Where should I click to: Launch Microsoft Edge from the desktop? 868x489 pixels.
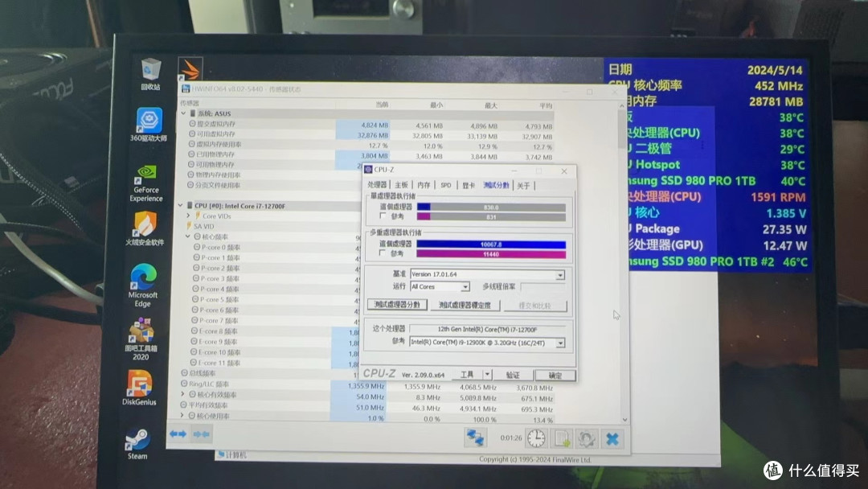[x=143, y=286]
